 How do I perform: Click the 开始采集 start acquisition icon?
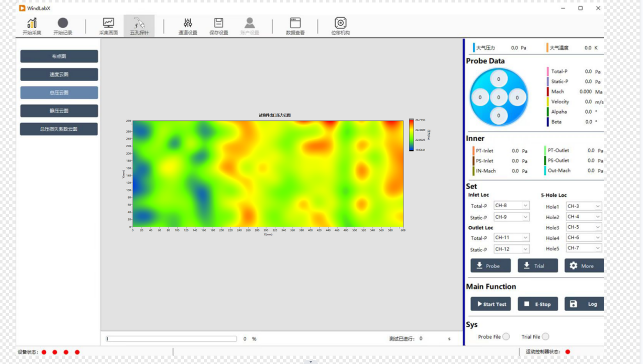tap(32, 26)
